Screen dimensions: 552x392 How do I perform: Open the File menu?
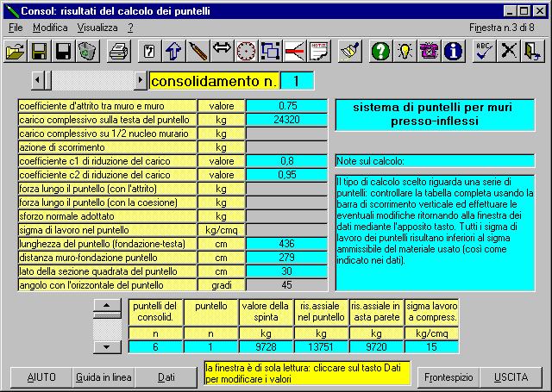coord(16,28)
